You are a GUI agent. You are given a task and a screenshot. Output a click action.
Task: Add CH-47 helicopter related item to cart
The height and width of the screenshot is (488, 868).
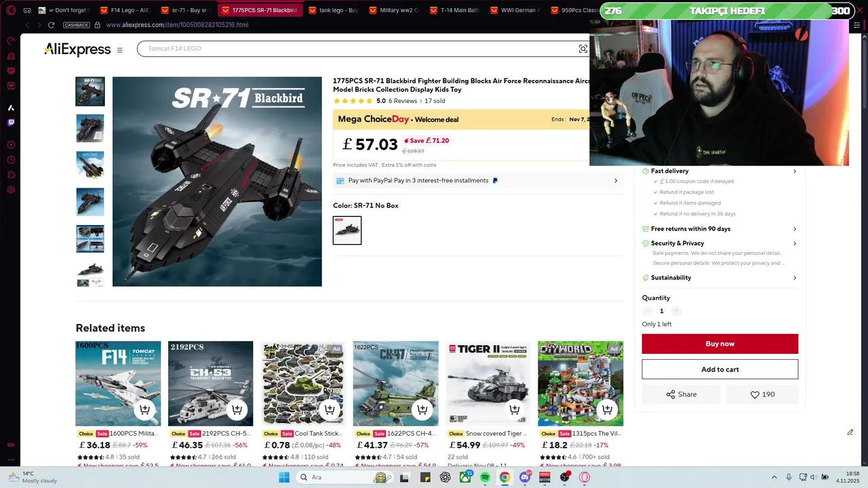422,409
